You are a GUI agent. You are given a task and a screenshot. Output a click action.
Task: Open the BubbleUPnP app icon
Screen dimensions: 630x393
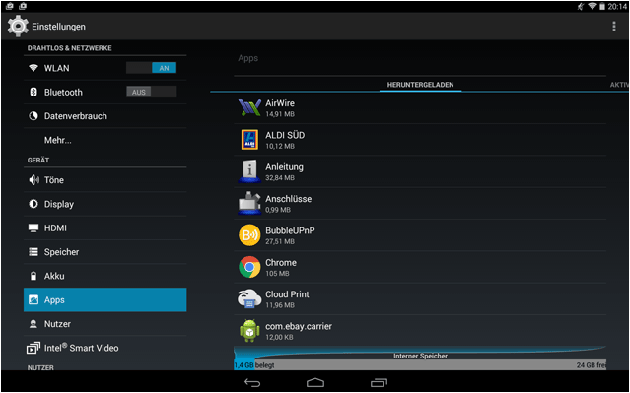pos(250,235)
